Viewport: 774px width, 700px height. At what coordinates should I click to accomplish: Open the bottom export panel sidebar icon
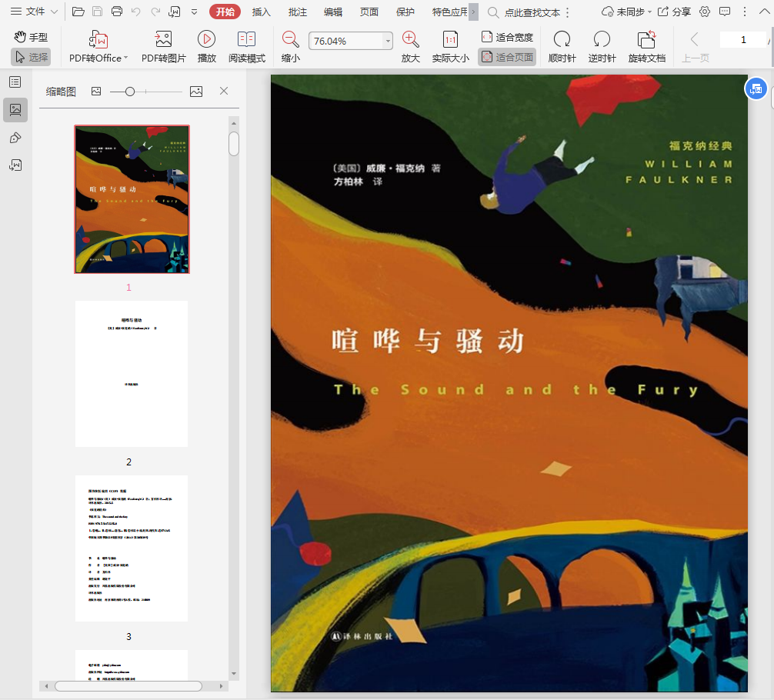15,165
